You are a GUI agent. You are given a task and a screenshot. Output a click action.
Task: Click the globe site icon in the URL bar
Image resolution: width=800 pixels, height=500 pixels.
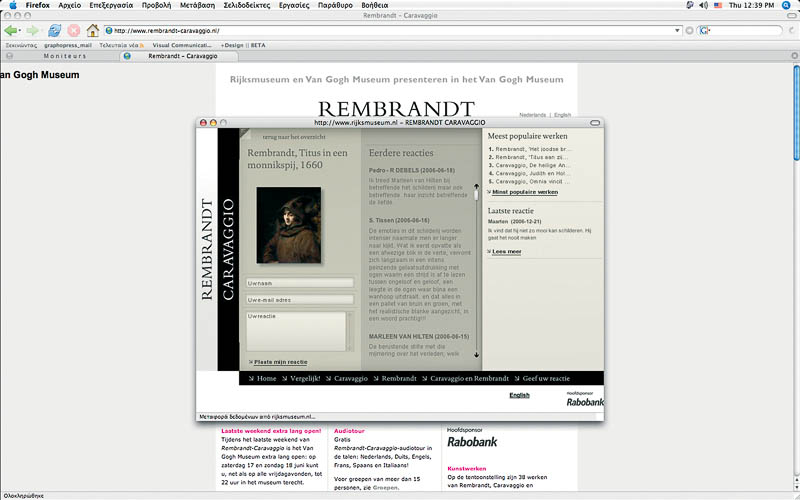click(109, 31)
